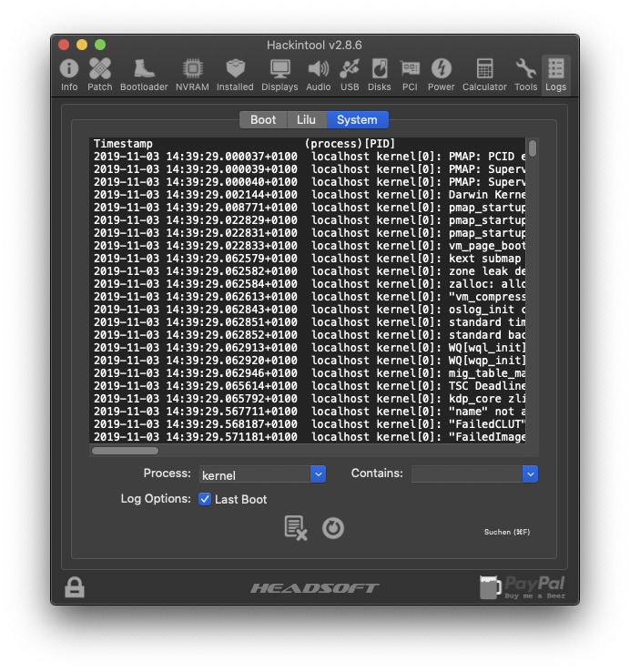
Task: Click the Suchen search field
Action: coord(506,532)
